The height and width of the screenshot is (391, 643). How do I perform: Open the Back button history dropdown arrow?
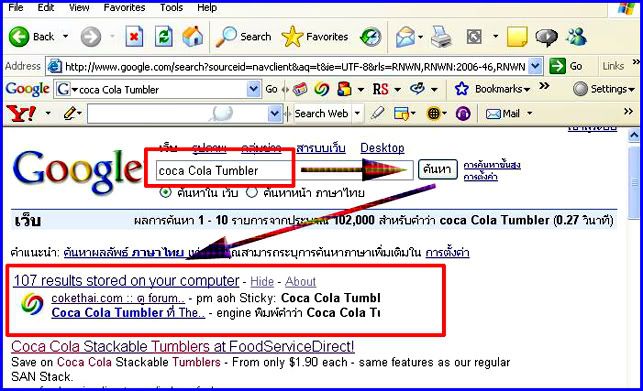click(x=66, y=37)
